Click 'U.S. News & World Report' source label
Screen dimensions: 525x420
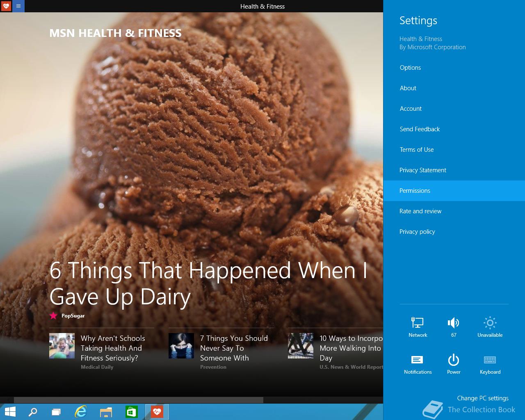[x=351, y=367]
